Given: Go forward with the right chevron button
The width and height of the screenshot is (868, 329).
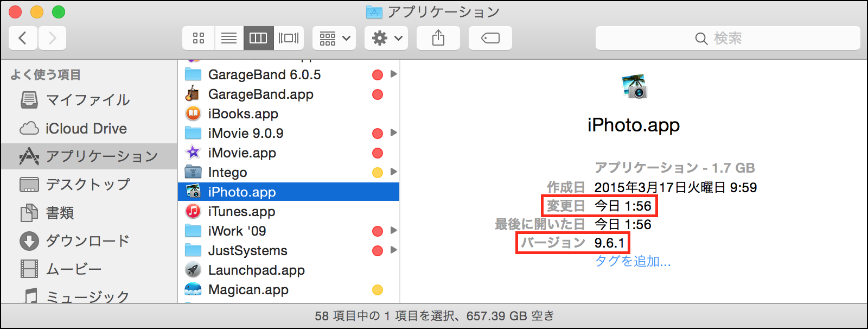Looking at the screenshot, I should pyautogui.click(x=52, y=38).
